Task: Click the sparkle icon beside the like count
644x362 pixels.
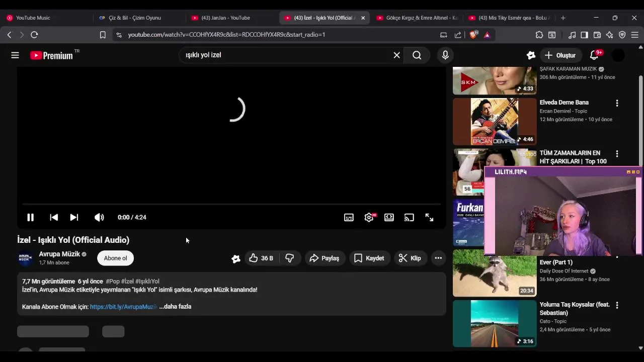Action: [x=236, y=258]
